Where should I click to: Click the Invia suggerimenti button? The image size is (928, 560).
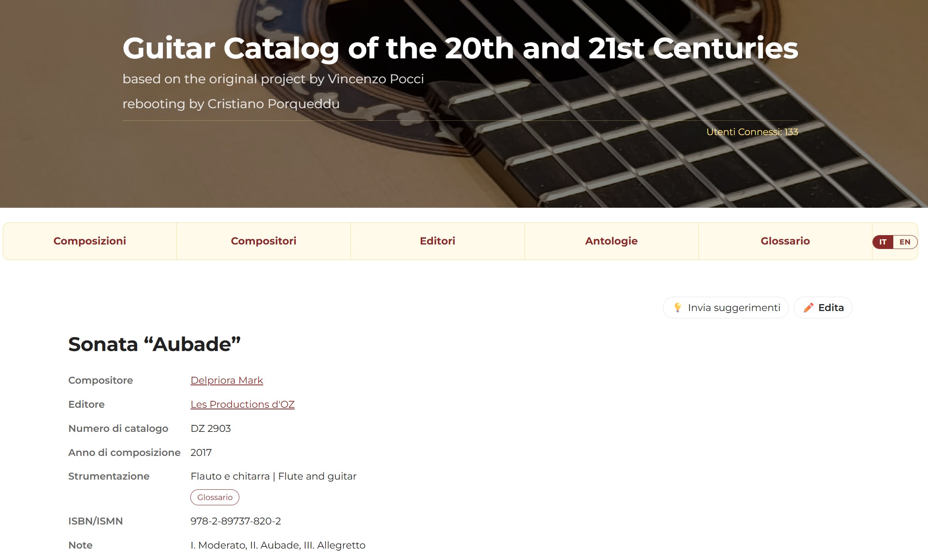point(726,307)
